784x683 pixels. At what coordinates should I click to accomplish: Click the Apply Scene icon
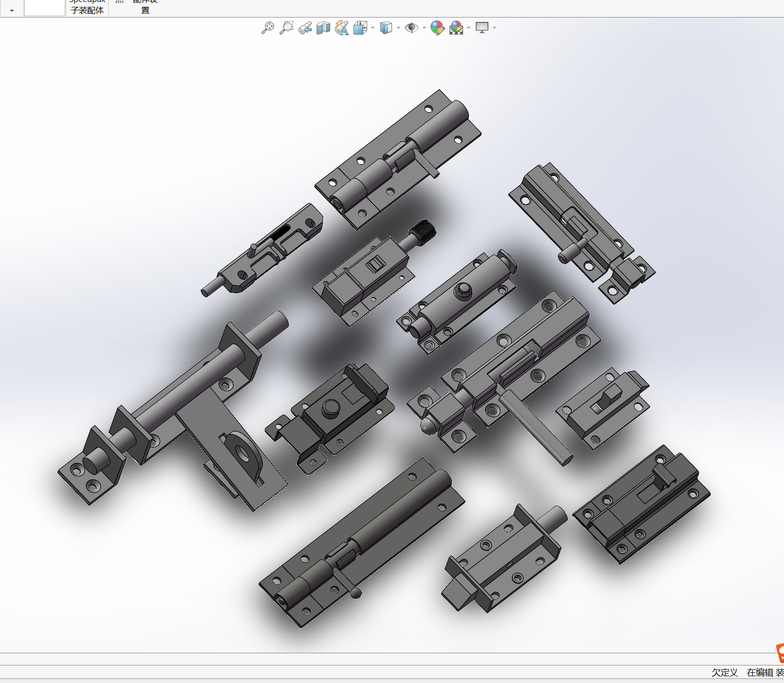tap(456, 28)
